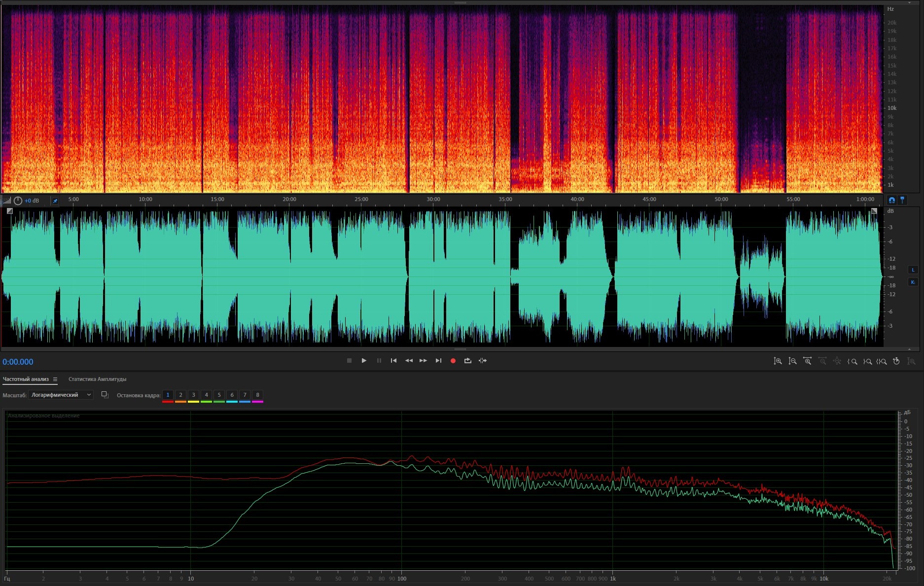
Task: Toggle the left channel L button
Action: click(x=913, y=270)
